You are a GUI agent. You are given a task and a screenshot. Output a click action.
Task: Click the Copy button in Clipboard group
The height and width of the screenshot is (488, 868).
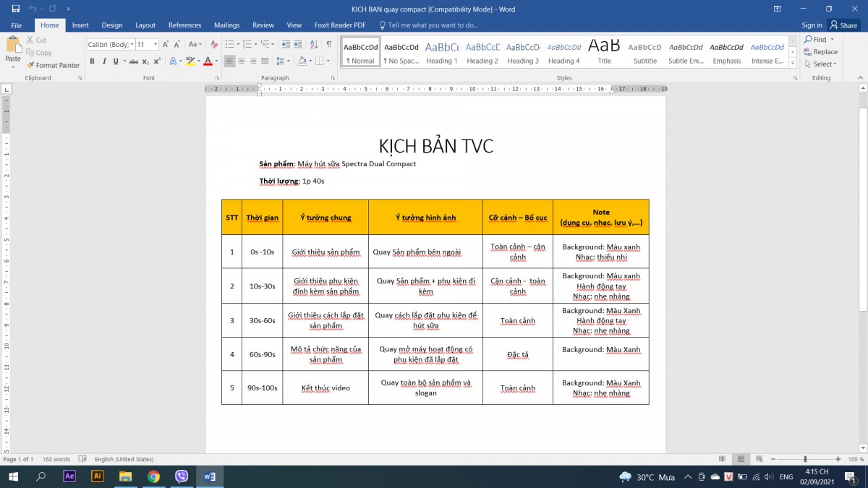38,53
